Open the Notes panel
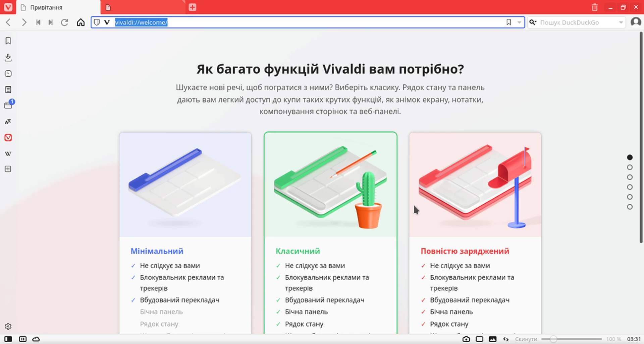644x344 pixels. point(8,90)
